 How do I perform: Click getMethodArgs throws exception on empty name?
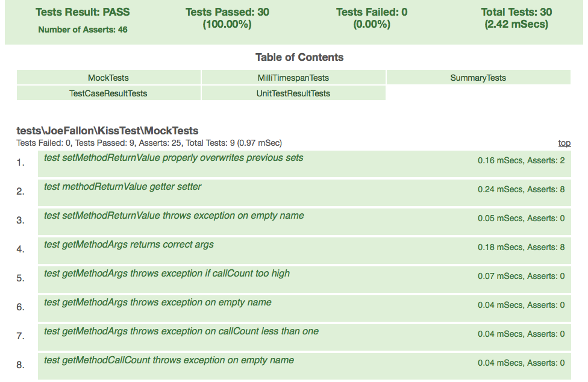tap(158, 302)
